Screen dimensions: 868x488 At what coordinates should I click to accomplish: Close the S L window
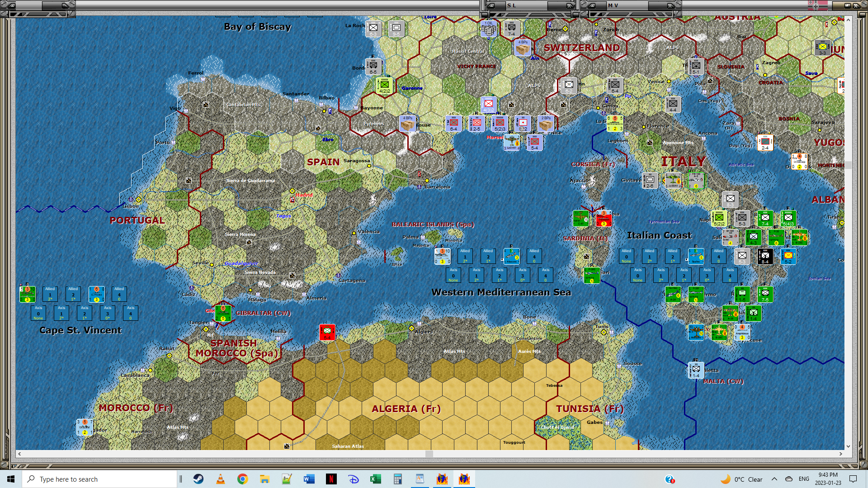click(x=570, y=5)
